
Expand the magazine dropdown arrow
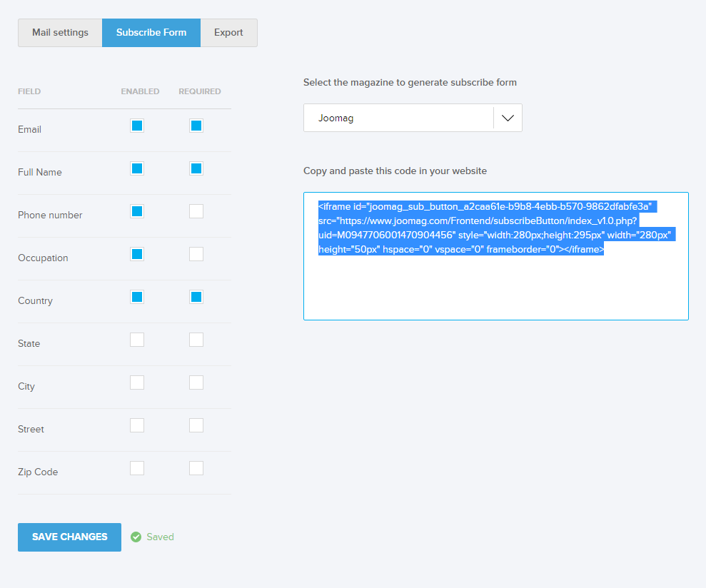pyautogui.click(x=508, y=118)
